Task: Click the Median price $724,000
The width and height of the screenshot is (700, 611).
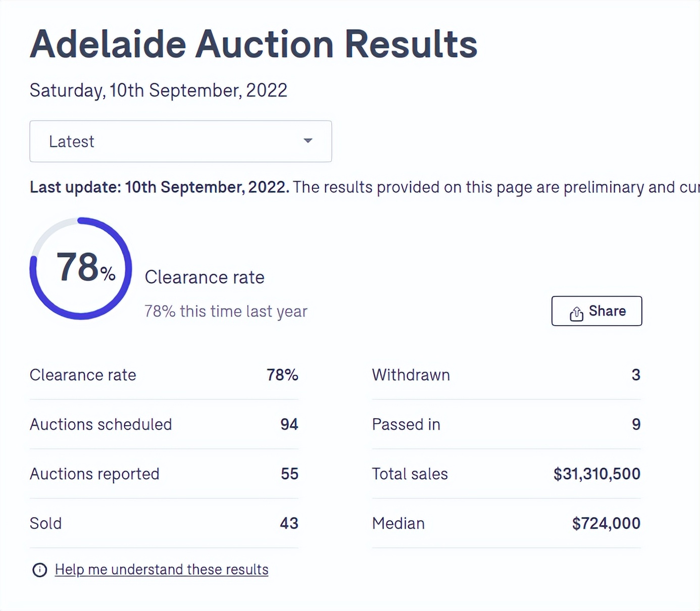Action: coord(606,523)
